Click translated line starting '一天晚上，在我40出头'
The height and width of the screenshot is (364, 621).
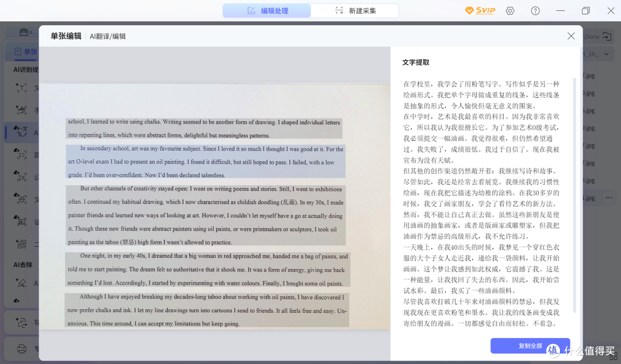point(481,247)
